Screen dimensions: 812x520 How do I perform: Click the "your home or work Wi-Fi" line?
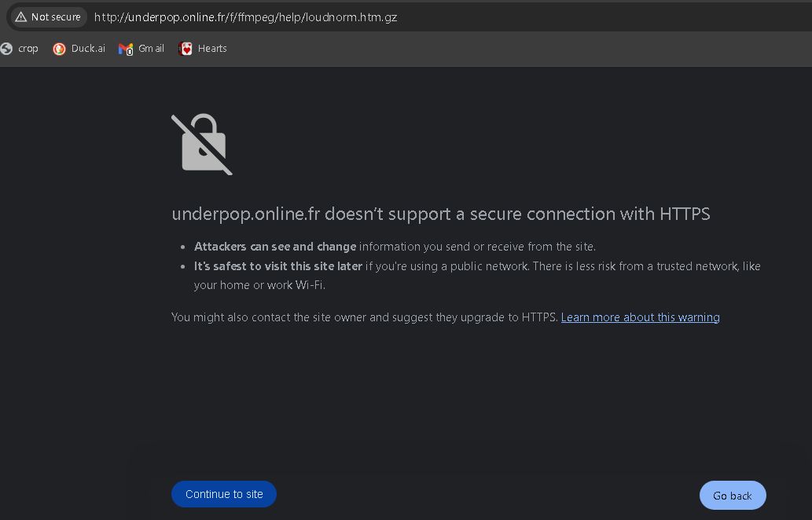pyautogui.click(x=259, y=285)
